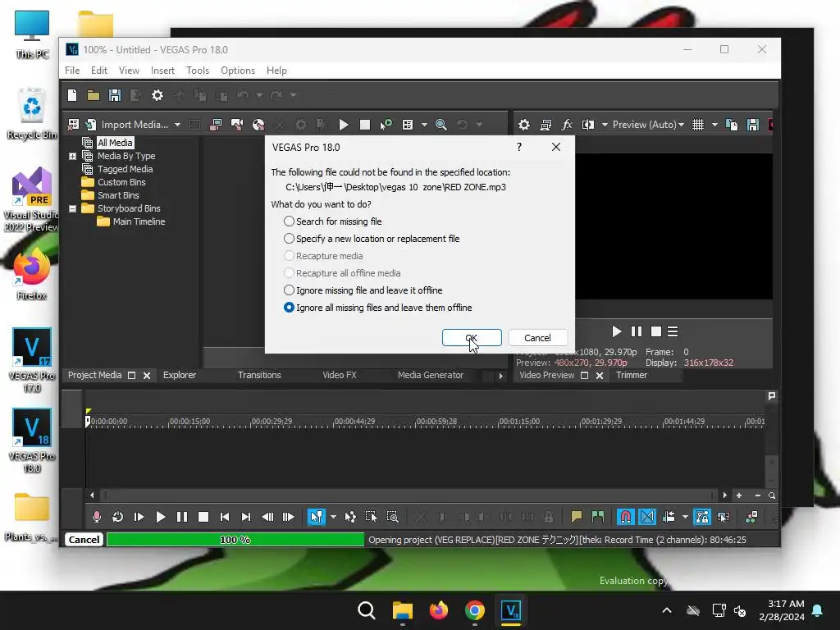This screenshot has width=840, height=630.
Task: Toggle the magnet Enable Snapping icon
Action: point(625,517)
